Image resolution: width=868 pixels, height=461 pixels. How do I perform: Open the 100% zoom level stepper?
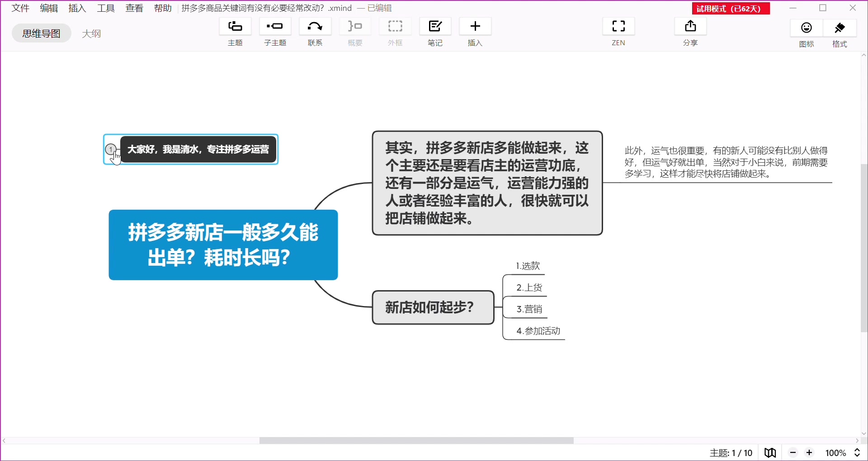coord(857,452)
